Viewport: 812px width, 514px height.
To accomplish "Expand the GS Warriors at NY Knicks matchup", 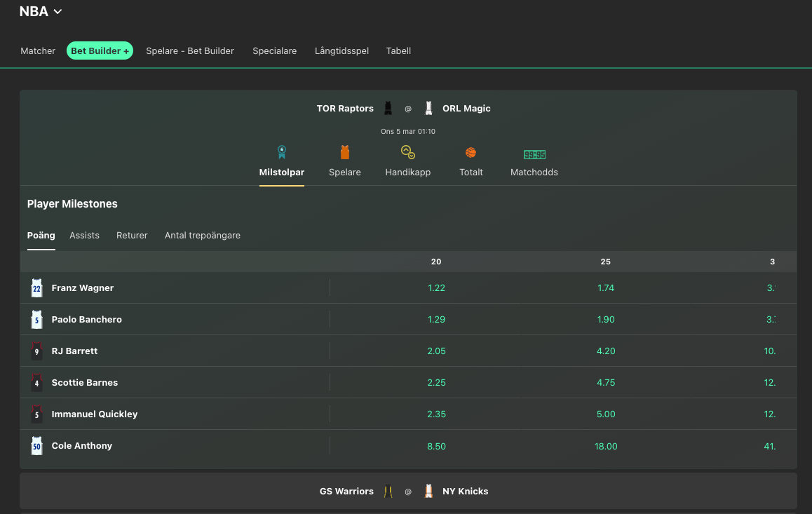I will [408, 491].
